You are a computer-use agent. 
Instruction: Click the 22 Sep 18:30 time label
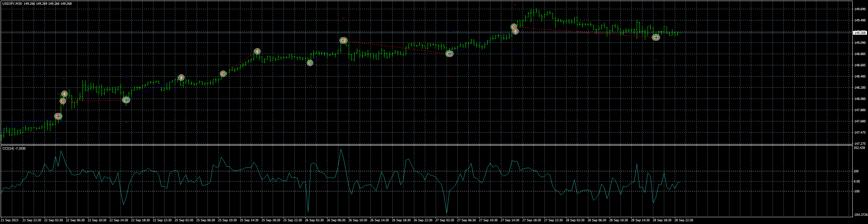click(x=140, y=220)
